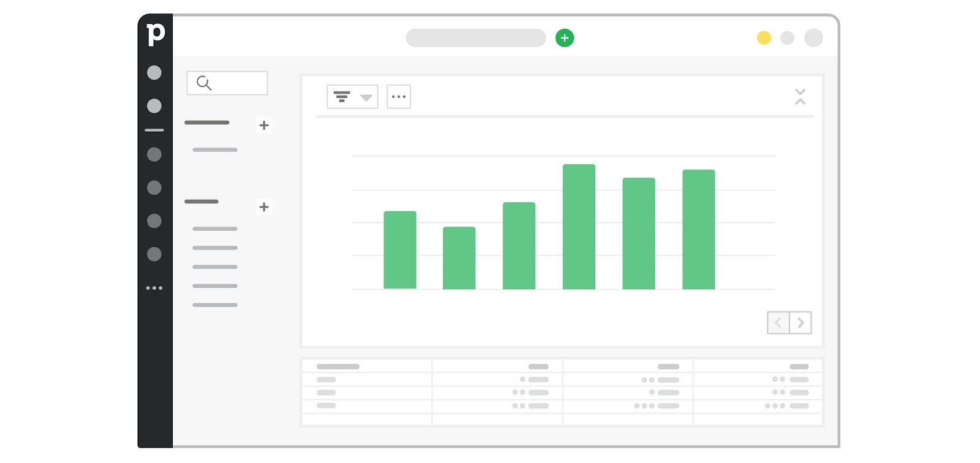
Task: Select the bottom nav circle above the three dots
Action: pyautogui.click(x=154, y=254)
